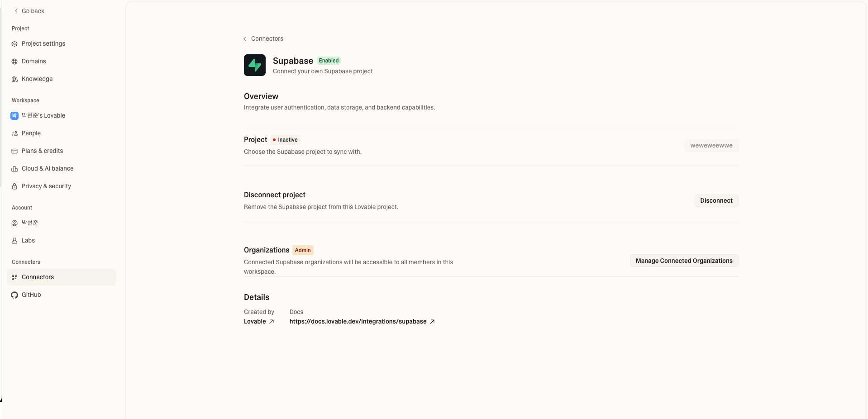This screenshot has height=419, width=868.
Task: Click the Go back arrow
Action: 16,11
